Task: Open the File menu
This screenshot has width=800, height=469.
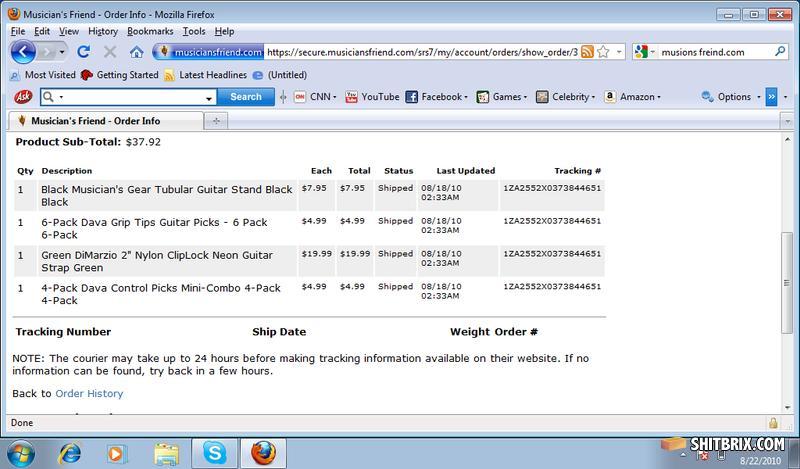Action: coord(18,31)
